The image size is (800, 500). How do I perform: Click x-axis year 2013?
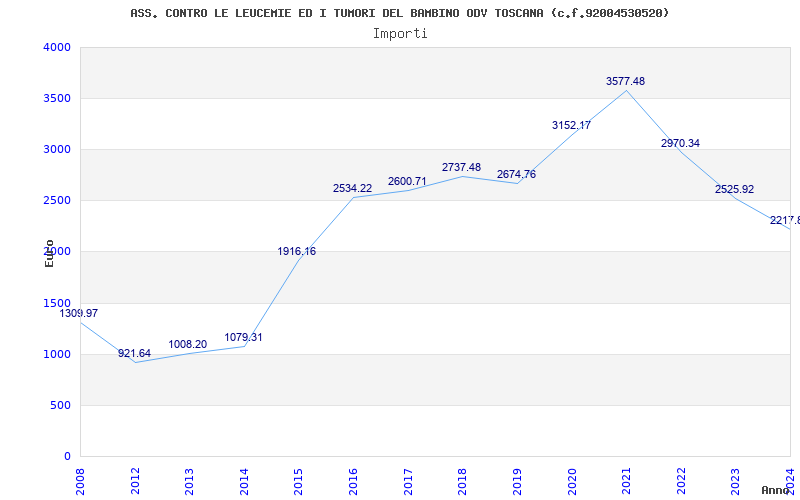pyautogui.click(x=189, y=482)
